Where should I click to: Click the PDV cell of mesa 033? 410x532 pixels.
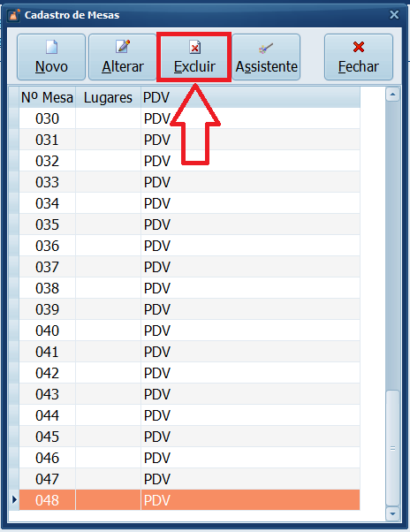[x=251, y=182]
